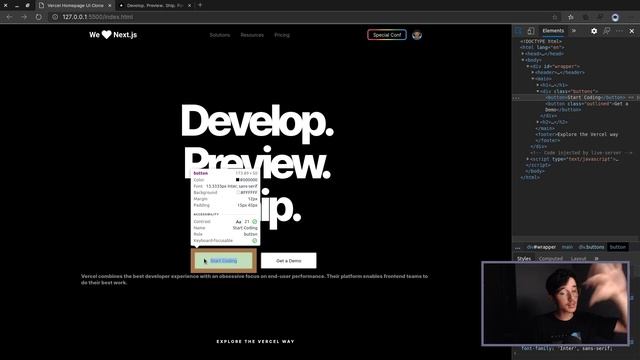640x360 pixels.
Task: Select div.buttons in breadcrumb trail
Action: (591, 247)
